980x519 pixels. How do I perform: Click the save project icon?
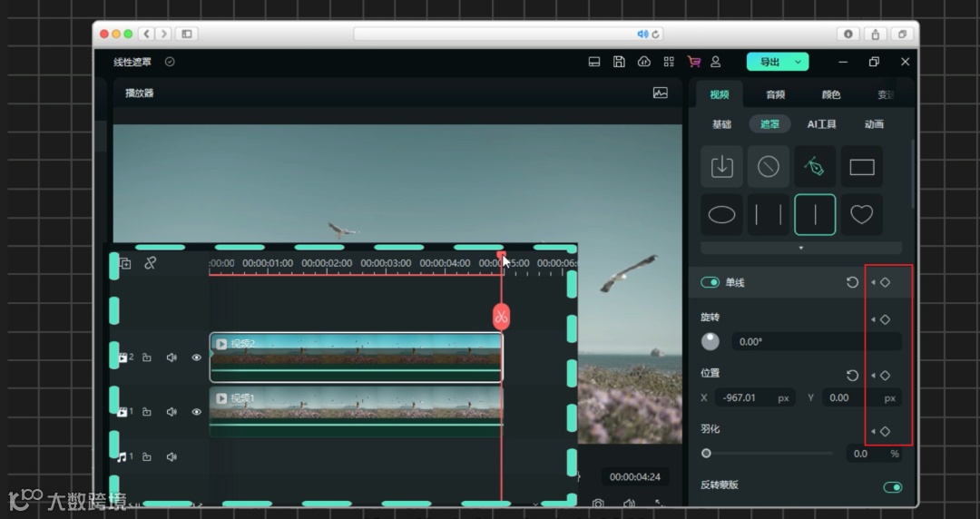619,62
